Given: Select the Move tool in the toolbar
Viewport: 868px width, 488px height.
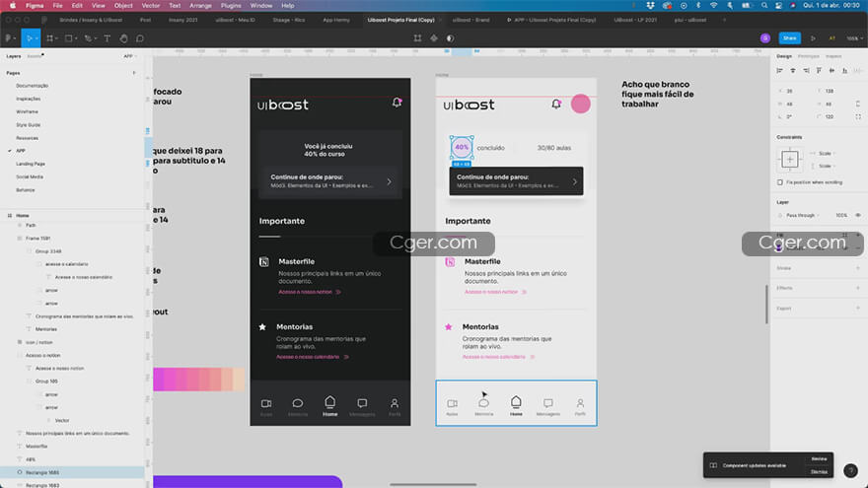Looking at the screenshot, I should click(x=29, y=38).
